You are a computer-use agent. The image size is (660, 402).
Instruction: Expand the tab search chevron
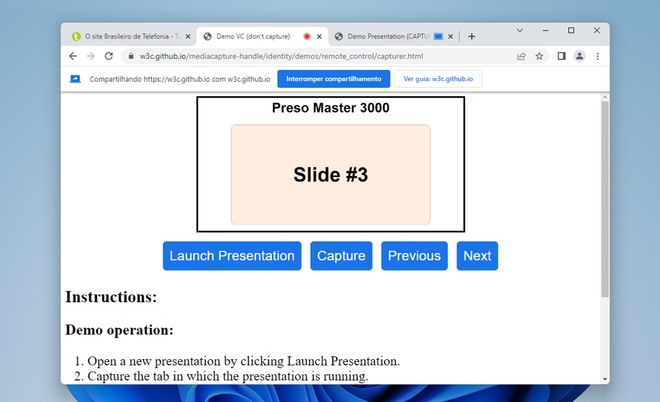(x=520, y=30)
